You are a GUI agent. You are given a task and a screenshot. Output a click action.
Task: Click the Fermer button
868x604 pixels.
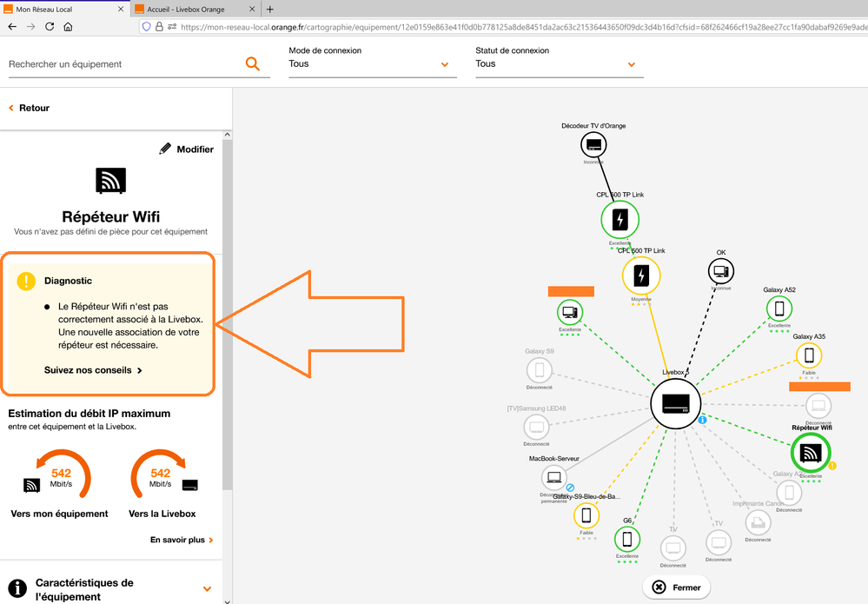[677, 587]
